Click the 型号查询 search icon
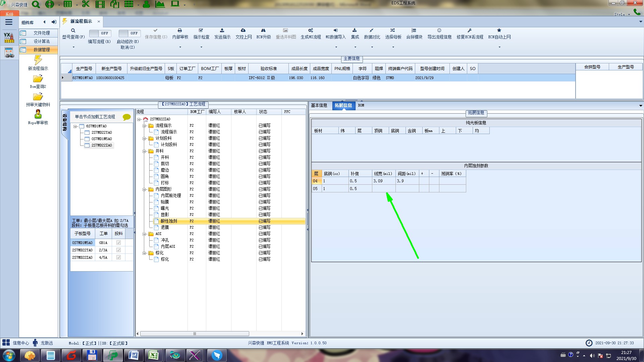The image size is (644, 362). pyautogui.click(x=73, y=31)
